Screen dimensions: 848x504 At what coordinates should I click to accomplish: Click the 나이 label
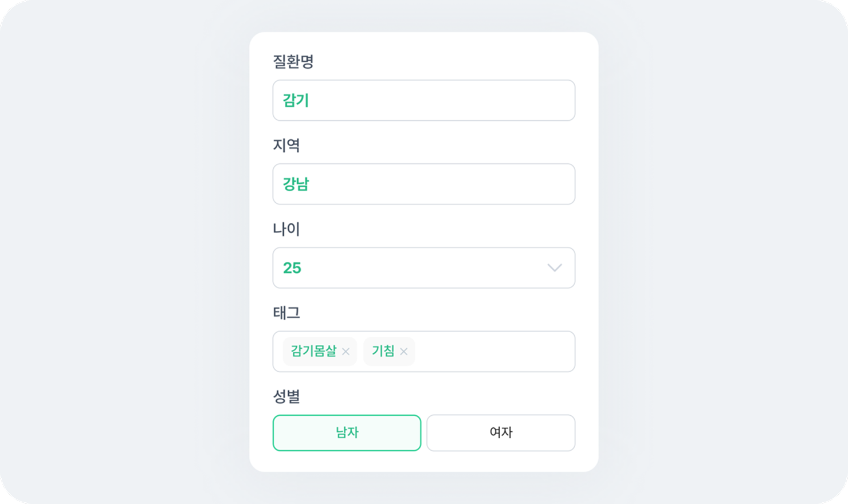(x=286, y=229)
